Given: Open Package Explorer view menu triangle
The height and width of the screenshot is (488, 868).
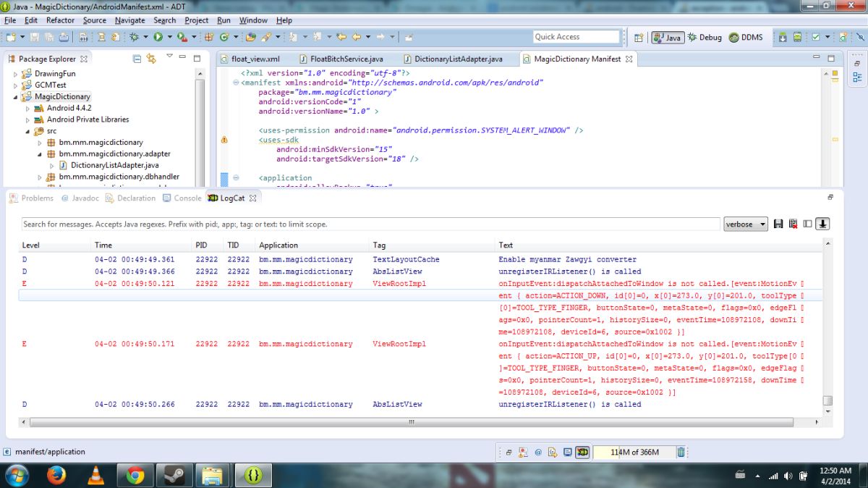Looking at the screenshot, I should click(169, 57).
